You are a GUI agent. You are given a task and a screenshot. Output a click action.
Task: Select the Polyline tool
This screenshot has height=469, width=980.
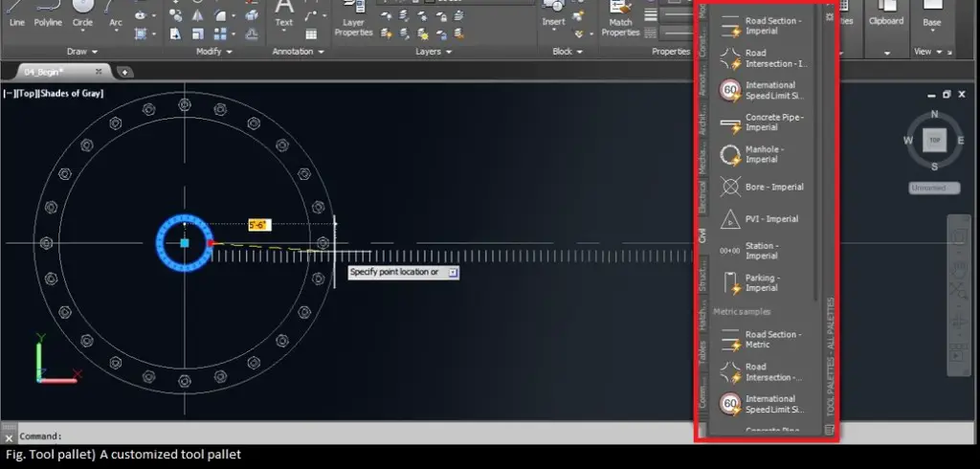48,13
